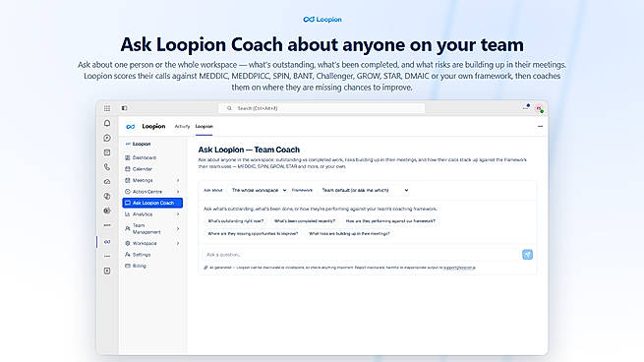
Task: Click the Loopion heading atop the sidebar
Action: pos(142,145)
